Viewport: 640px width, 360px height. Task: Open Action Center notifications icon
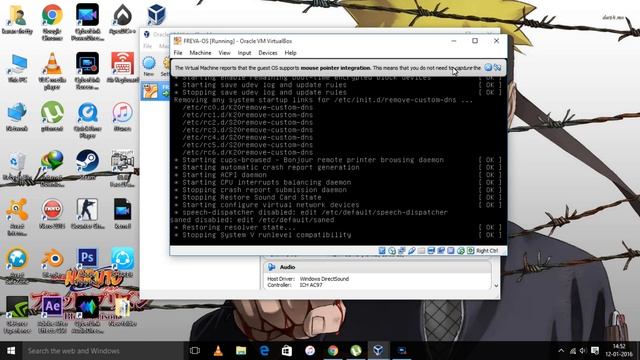pyautogui.click(x=595, y=351)
